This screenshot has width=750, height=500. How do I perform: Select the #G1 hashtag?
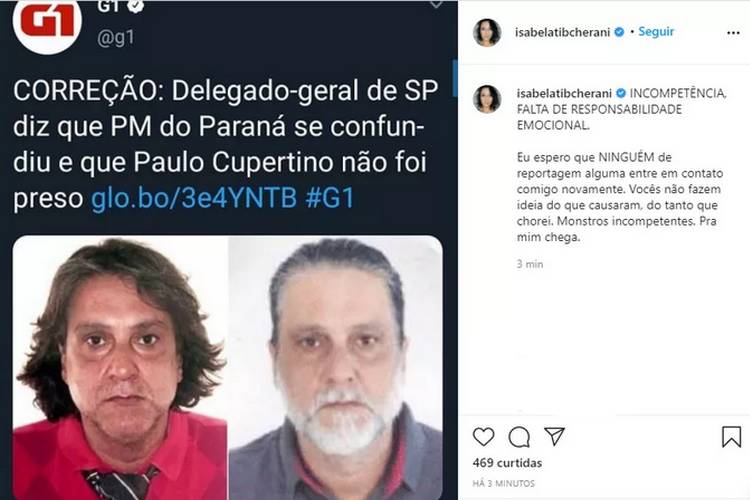pos(330,198)
